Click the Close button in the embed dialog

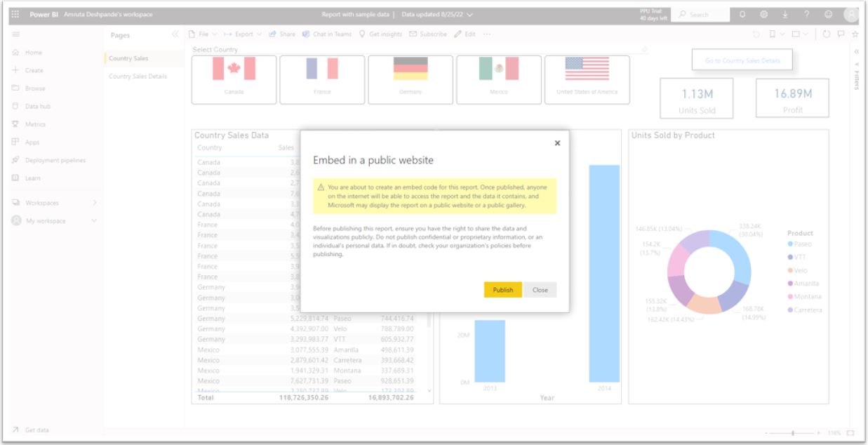[x=540, y=290]
